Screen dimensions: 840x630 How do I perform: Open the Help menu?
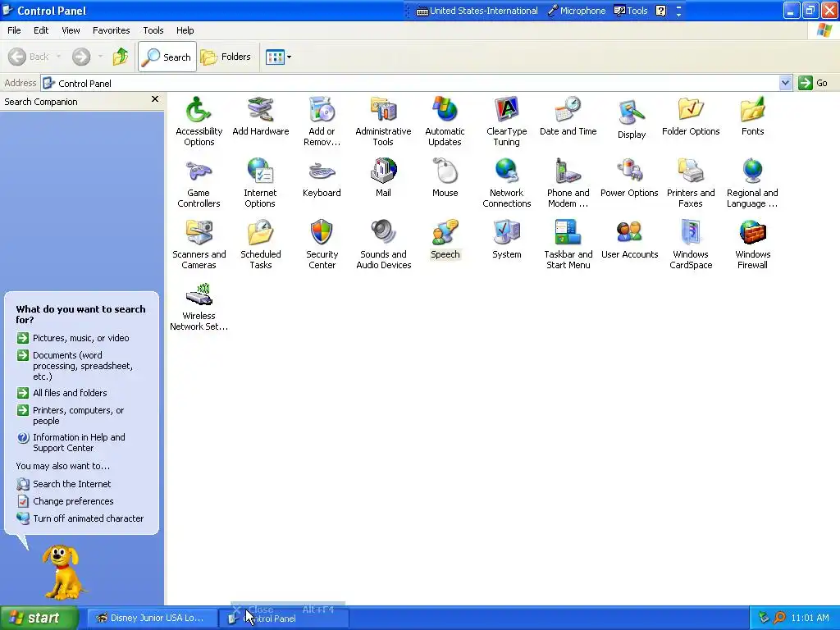click(x=185, y=30)
